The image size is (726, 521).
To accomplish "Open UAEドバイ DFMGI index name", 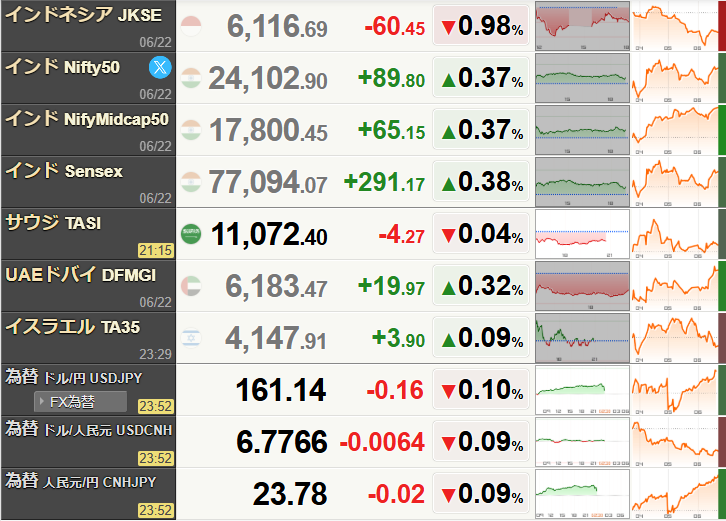I will click(81, 275).
